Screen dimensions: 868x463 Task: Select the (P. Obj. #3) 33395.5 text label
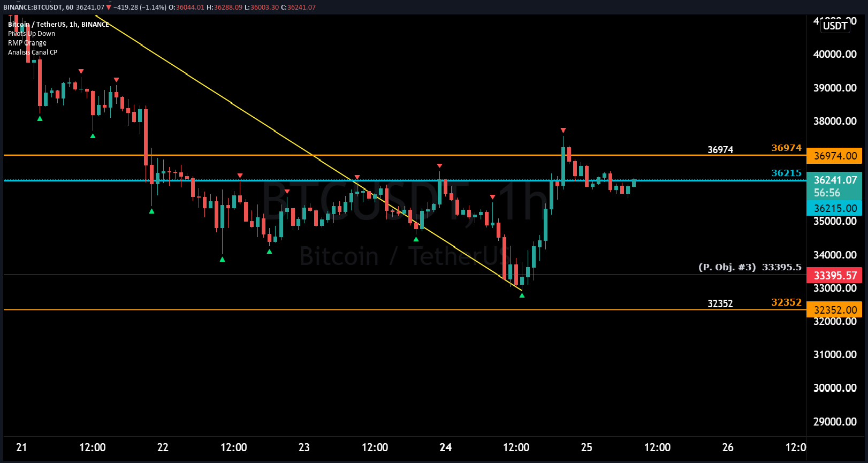[x=750, y=267]
